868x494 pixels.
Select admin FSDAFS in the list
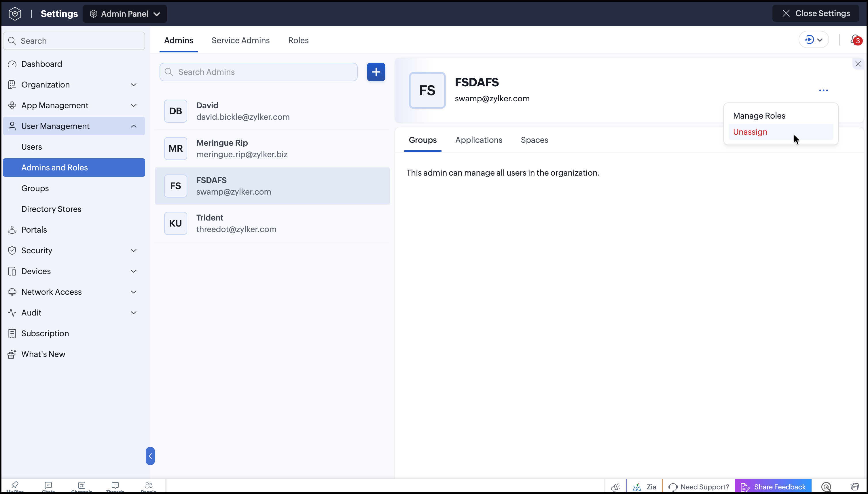[272, 186]
